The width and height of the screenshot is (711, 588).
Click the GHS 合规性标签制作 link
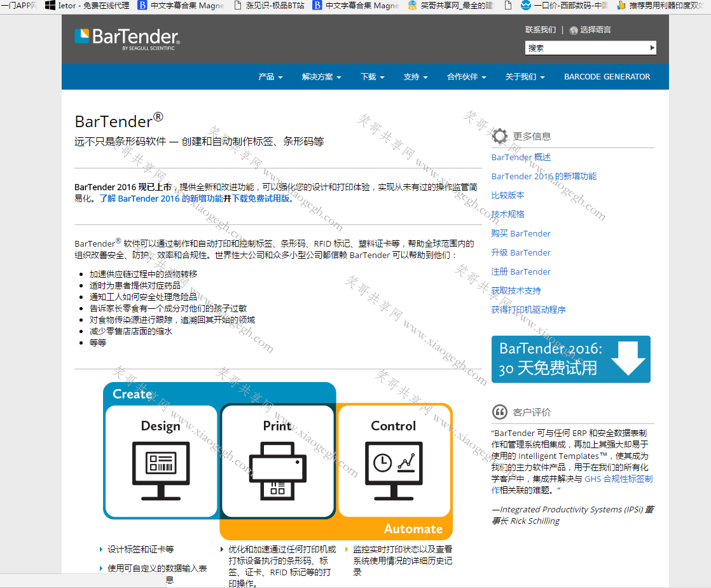click(x=619, y=479)
